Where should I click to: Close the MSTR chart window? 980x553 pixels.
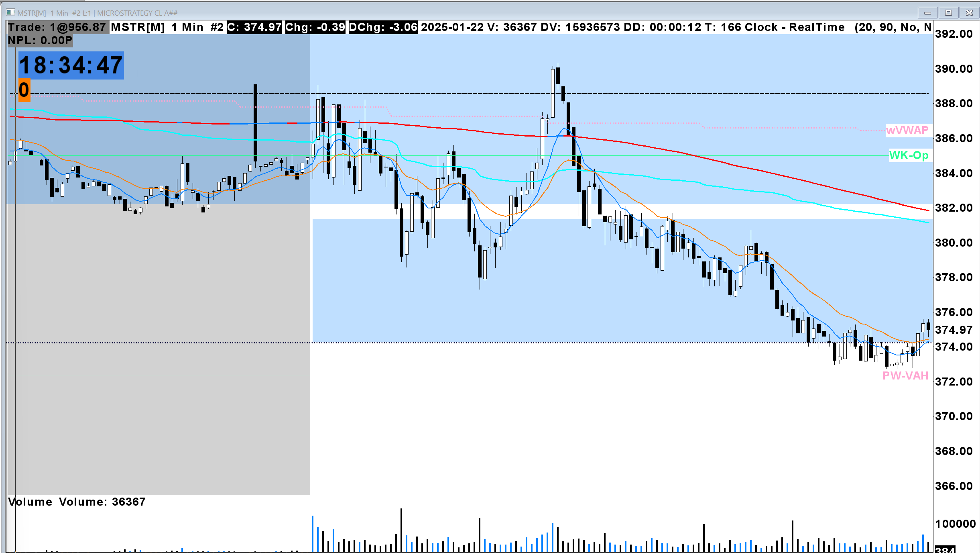[x=969, y=13]
